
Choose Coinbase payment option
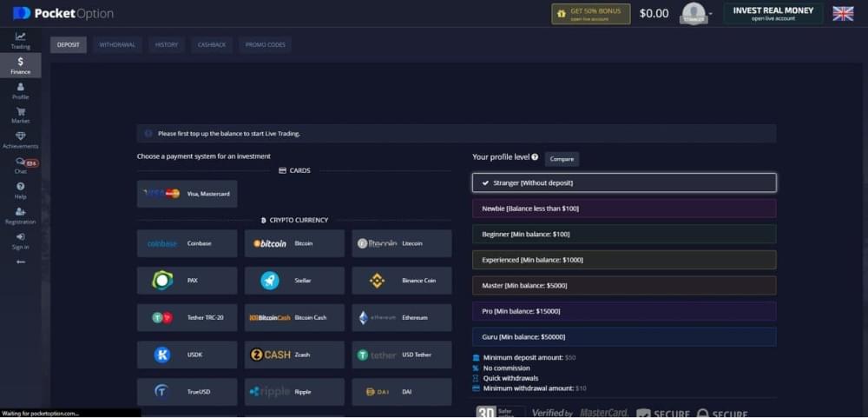(187, 243)
